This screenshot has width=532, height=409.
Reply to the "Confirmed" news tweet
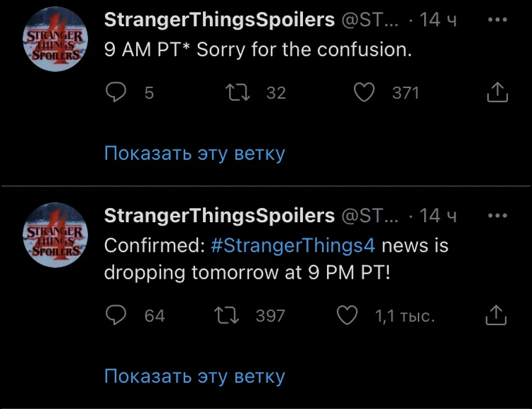point(115,315)
